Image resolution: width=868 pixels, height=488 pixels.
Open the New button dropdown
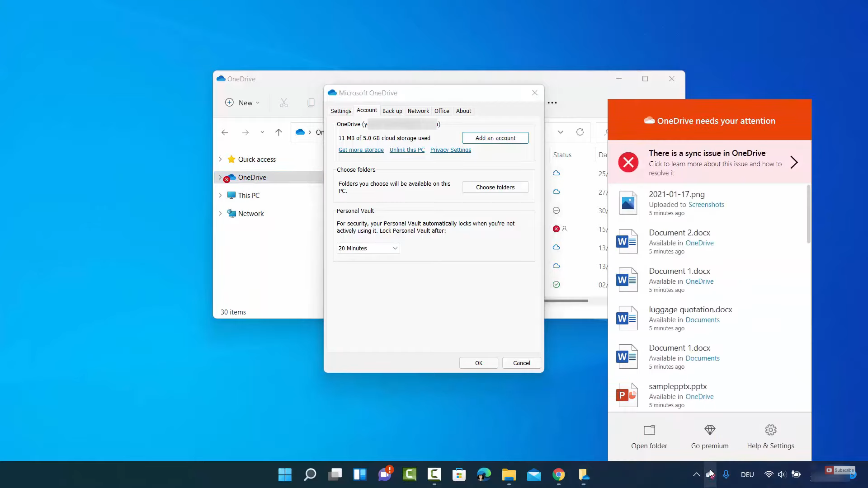pos(243,103)
